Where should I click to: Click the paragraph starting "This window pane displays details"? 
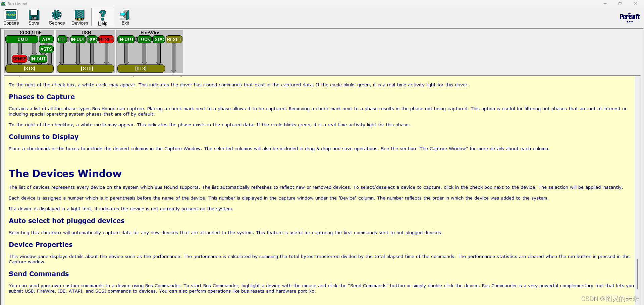tap(319, 259)
